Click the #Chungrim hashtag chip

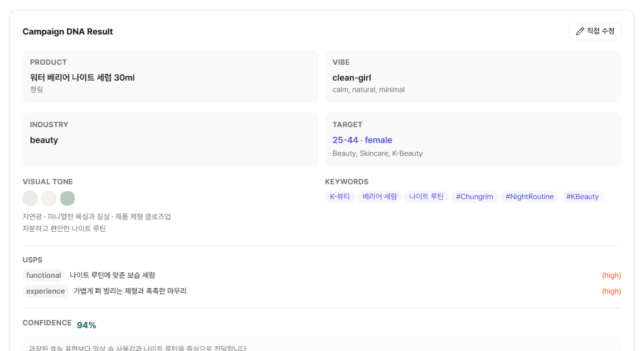click(x=475, y=197)
